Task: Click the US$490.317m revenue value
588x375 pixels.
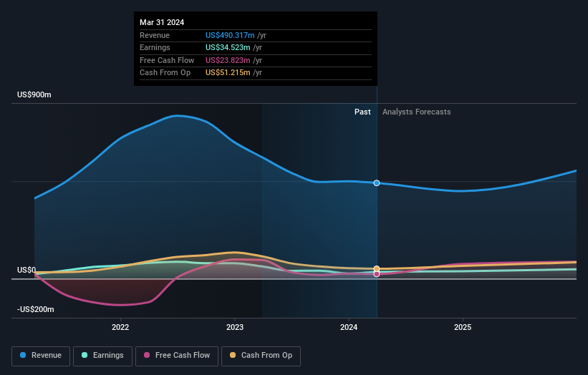Action: point(230,35)
